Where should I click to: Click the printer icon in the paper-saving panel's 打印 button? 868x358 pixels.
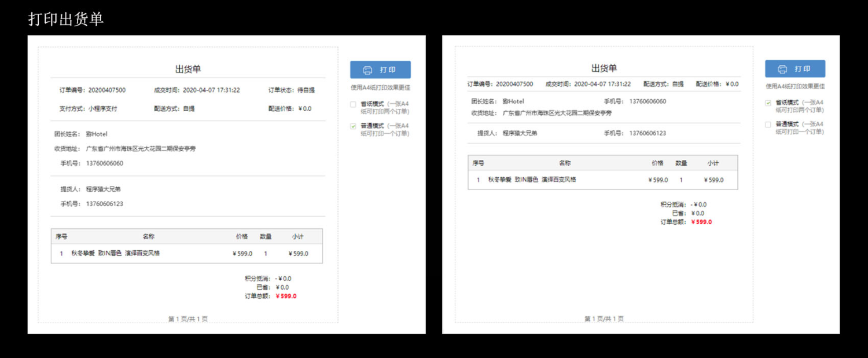[x=782, y=69]
